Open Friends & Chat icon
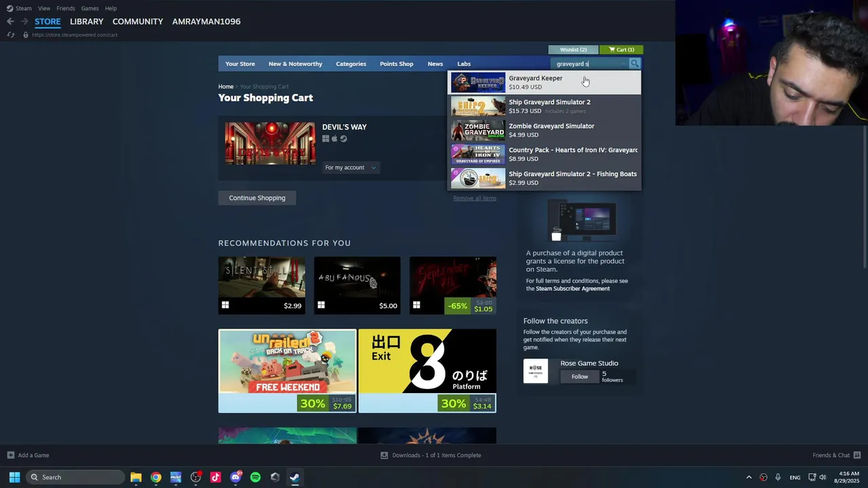868x488 pixels. 857,455
